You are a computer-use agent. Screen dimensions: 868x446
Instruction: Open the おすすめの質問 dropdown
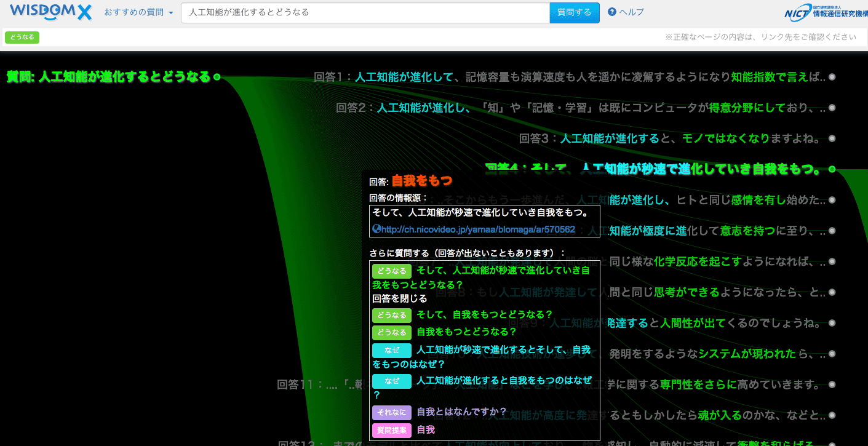pyautogui.click(x=138, y=12)
